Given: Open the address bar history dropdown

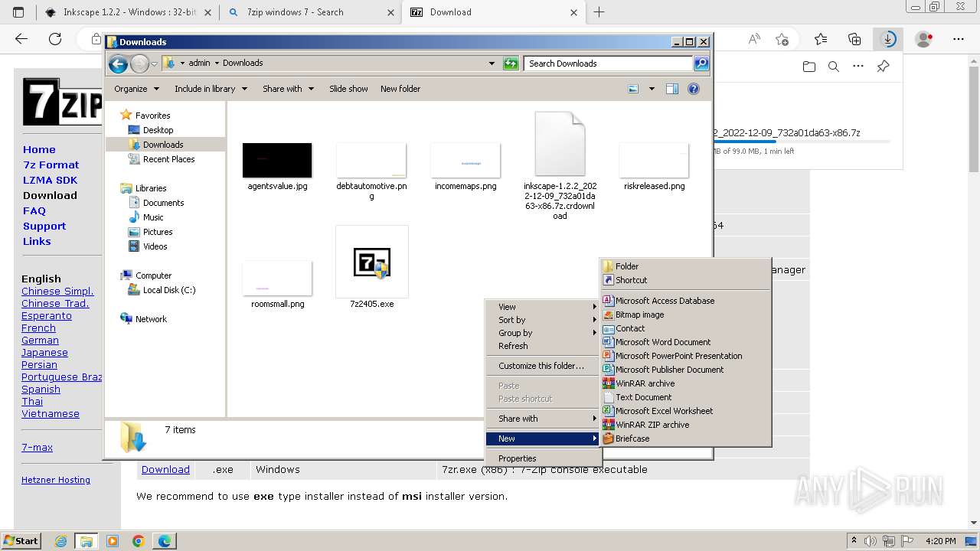Looking at the screenshot, I should click(492, 64).
